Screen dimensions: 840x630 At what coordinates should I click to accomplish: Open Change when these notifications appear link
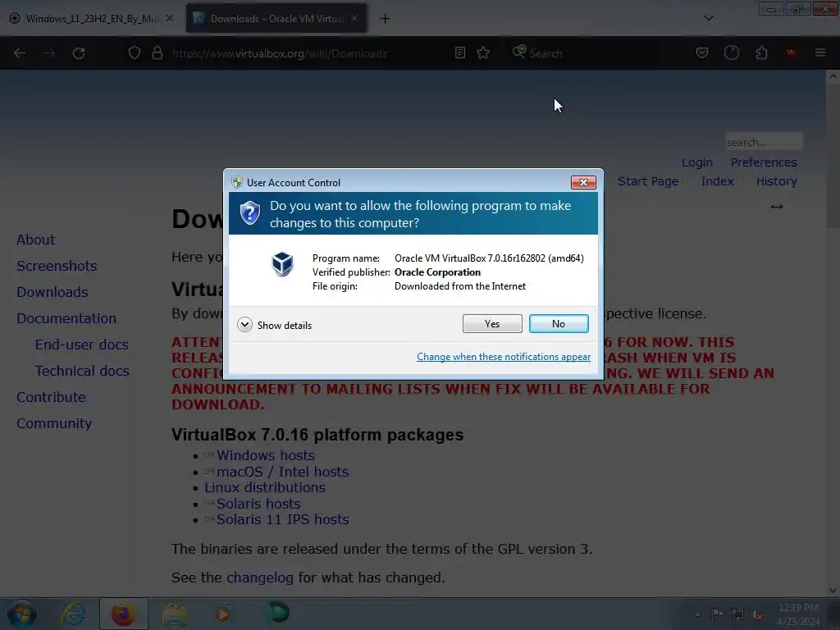(x=504, y=357)
